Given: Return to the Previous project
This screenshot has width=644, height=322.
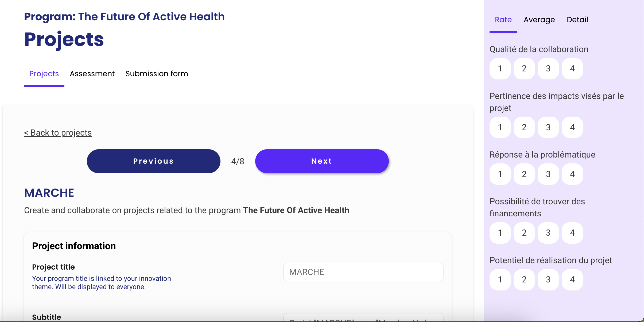Looking at the screenshot, I should (153, 161).
